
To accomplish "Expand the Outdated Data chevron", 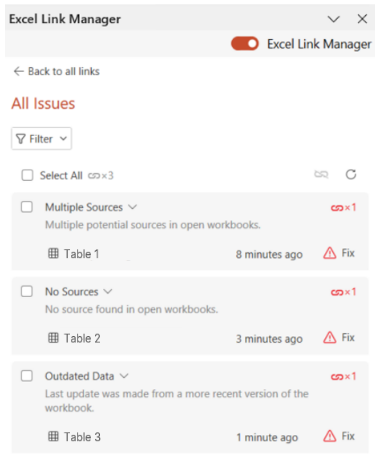I will (124, 376).
